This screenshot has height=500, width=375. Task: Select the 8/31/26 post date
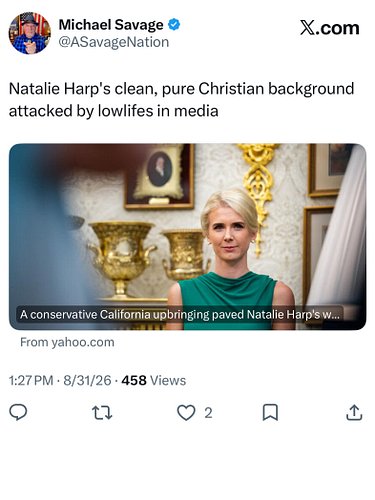pos(87,380)
